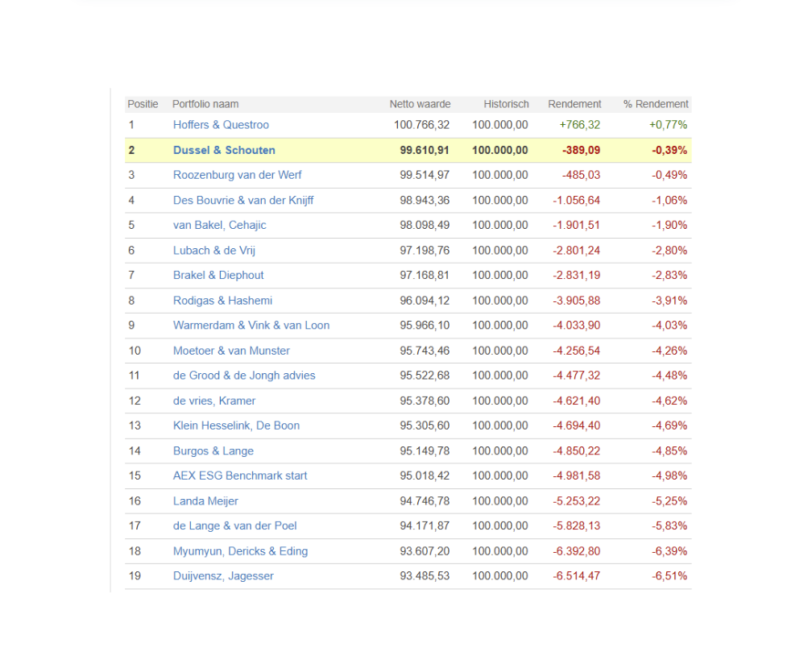The height and width of the screenshot is (652, 812).
Task: Click the Netto waarde column header
Action: [420, 104]
